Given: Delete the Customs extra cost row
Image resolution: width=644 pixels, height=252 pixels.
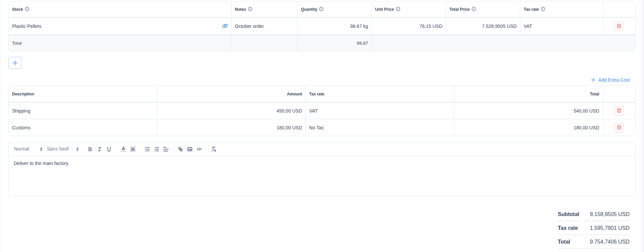Looking at the screenshot, I should tap(619, 128).
